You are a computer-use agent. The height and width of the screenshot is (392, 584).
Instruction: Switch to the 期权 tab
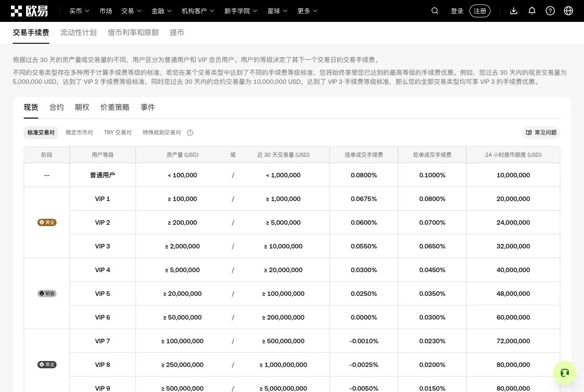(x=82, y=107)
